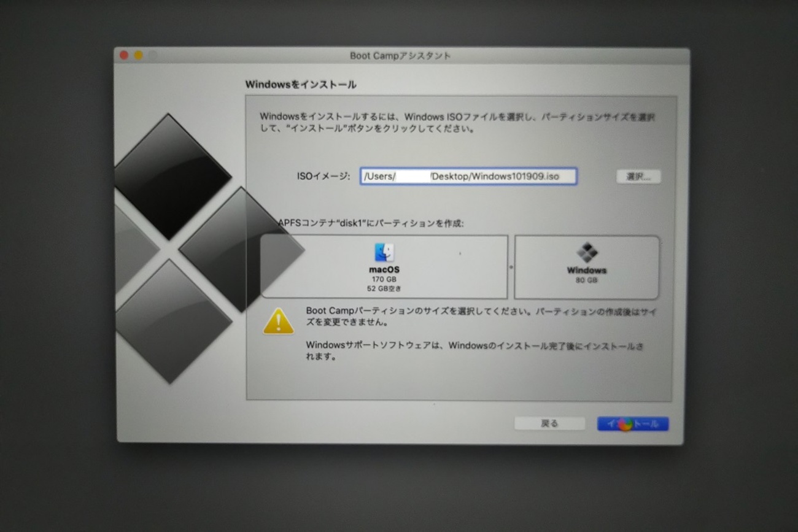Click the APFSコンテナ "disk1" partition label
This screenshot has width=798, height=532.
(x=371, y=223)
